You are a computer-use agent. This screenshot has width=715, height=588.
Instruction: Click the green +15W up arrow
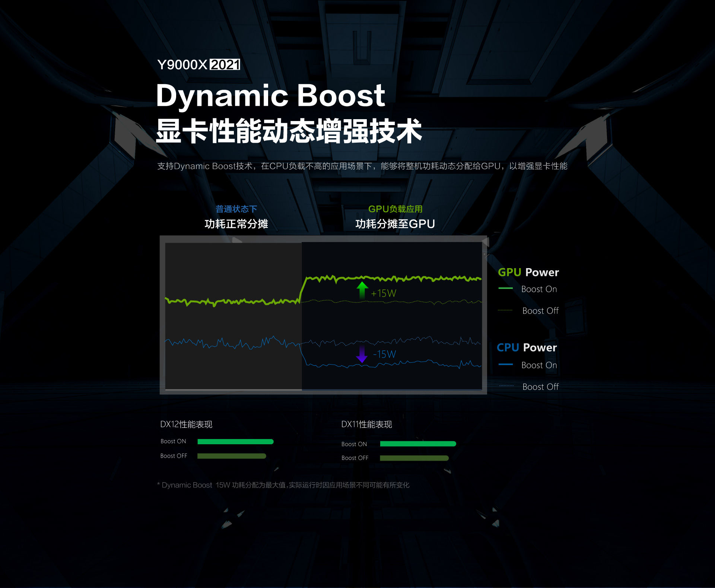[x=362, y=290]
